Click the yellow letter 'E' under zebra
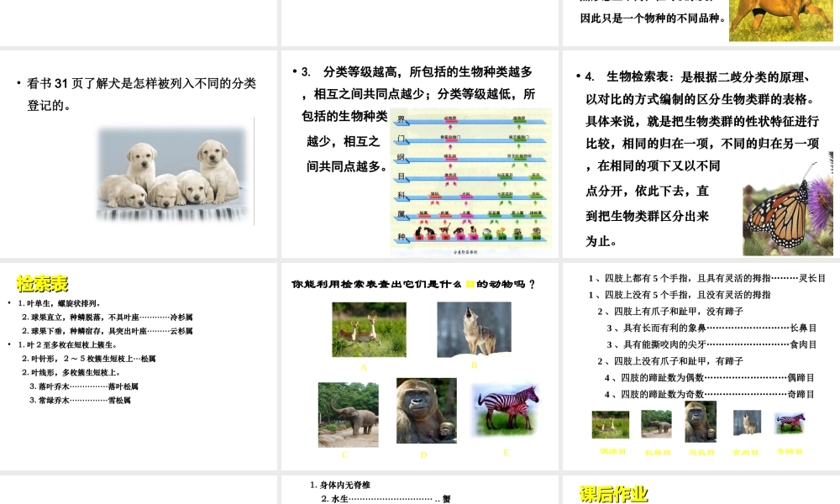The height and width of the screenshot is (504, 840). (x=507, y=453)
